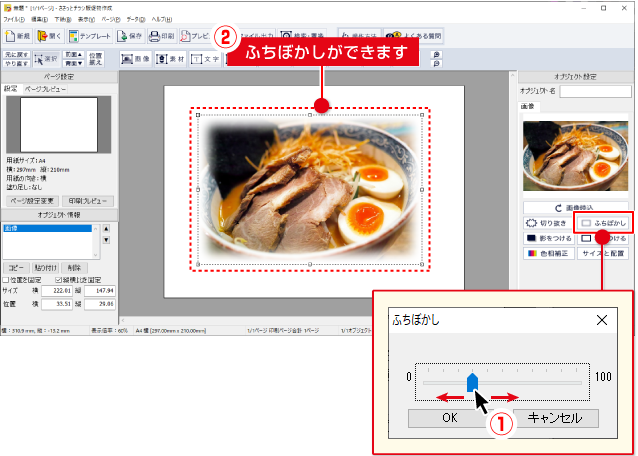
Task: Open the テンプレート template picker
Action: coord(90,36)
